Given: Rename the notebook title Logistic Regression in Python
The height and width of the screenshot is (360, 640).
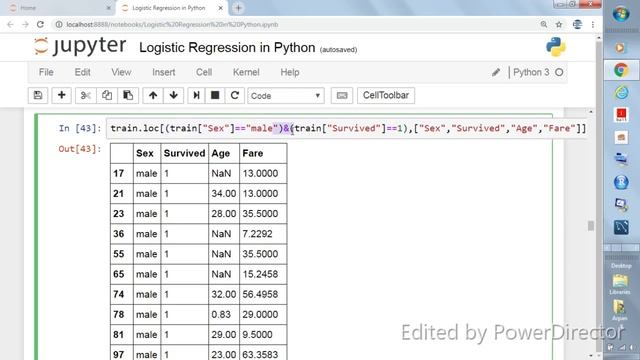Looking at the screenshot, I should click(227, 48).
